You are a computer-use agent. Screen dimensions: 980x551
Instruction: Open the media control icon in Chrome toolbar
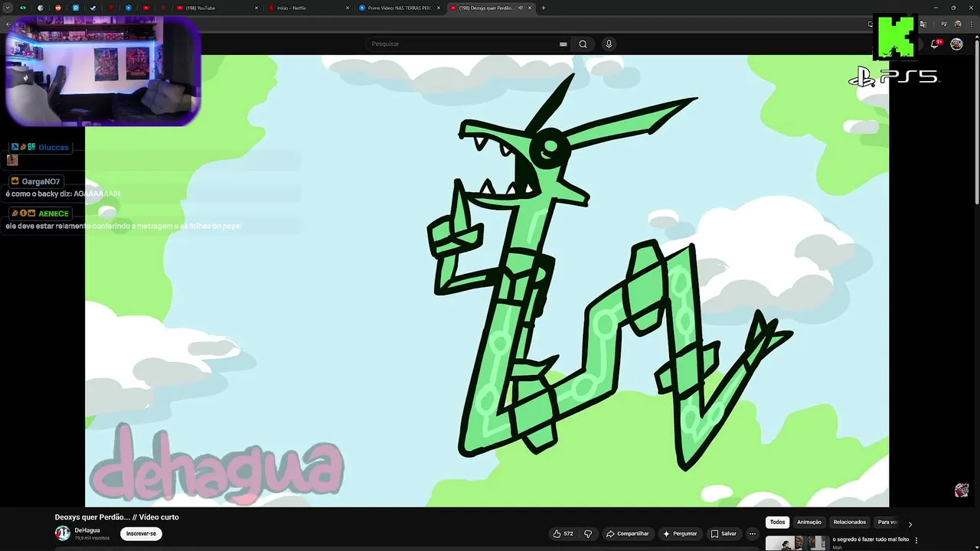click(944, 24)
